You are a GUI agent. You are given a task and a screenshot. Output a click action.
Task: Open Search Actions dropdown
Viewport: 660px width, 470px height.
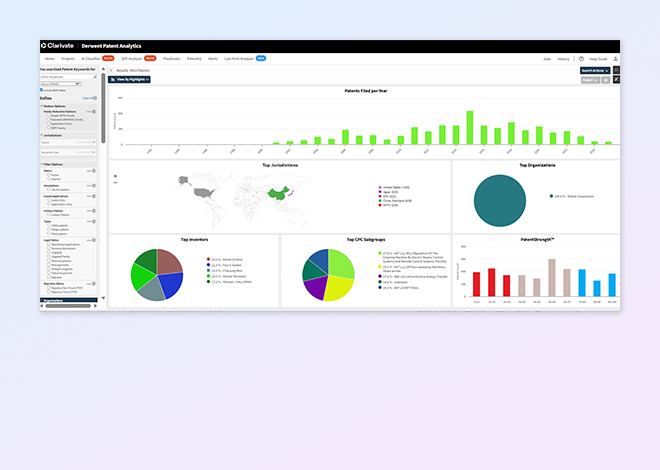[x=595, y=71]
